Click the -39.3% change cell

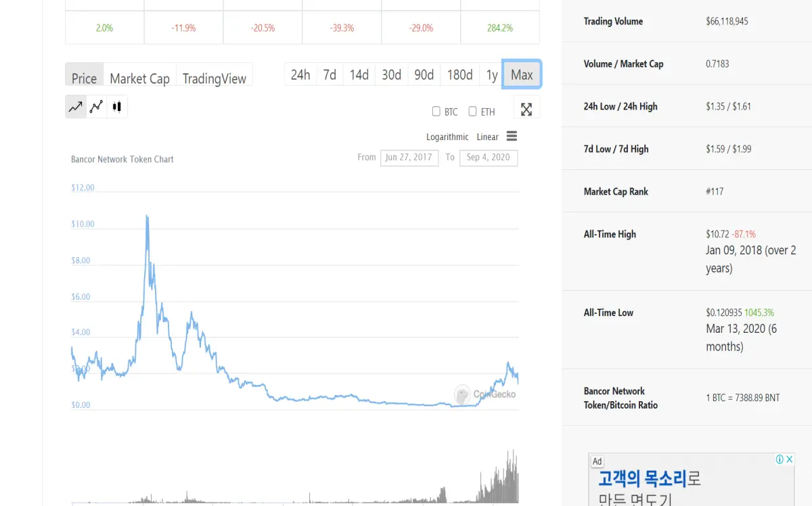coord(342,28)
